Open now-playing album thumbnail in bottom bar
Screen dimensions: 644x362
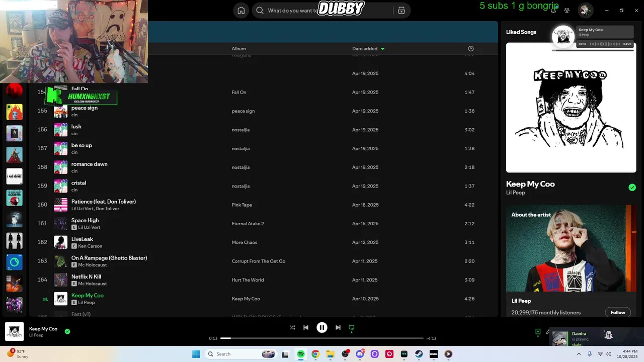(14, 332)
